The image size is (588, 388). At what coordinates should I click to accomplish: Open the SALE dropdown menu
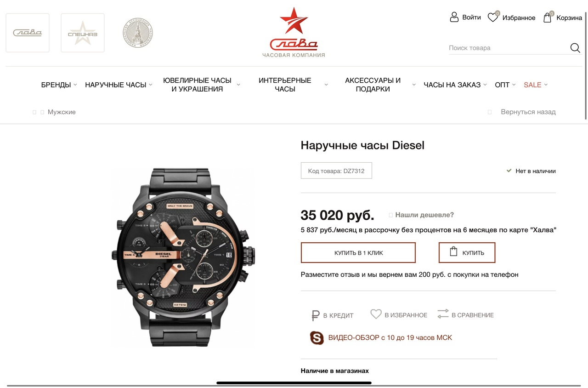tap(536, 85)
